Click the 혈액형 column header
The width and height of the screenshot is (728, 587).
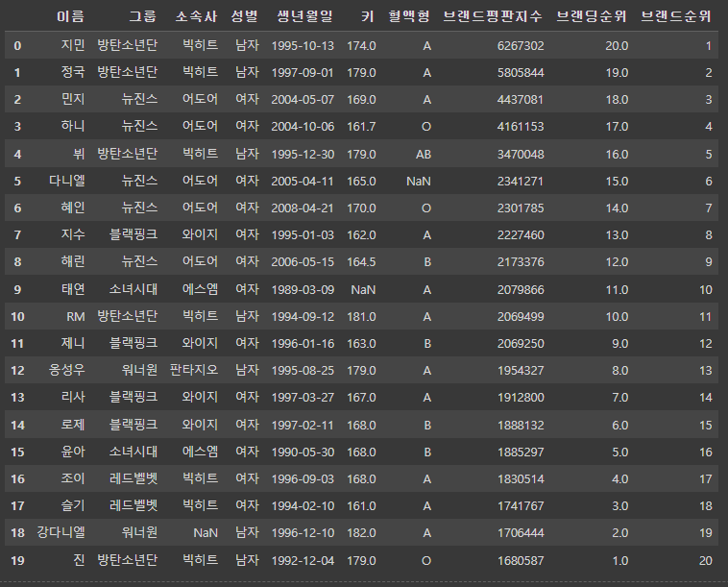point(409,16)
